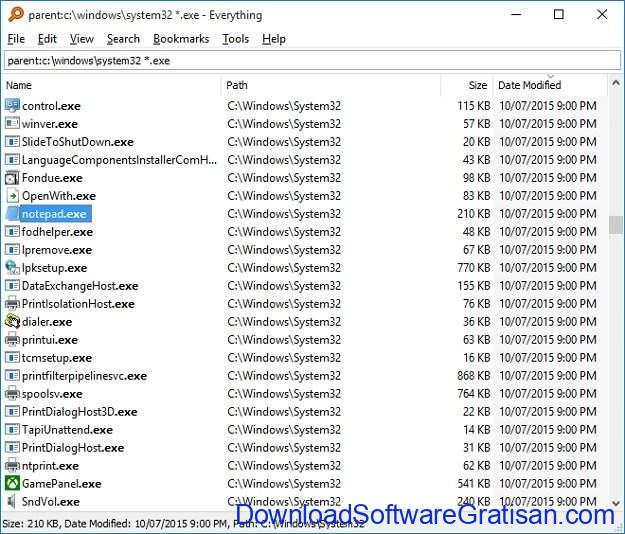Image resolution: width=625 pixels, height=534 pixels.
Task: Click the vertical scrollbar thumb
Action: (x=615, y=224)
